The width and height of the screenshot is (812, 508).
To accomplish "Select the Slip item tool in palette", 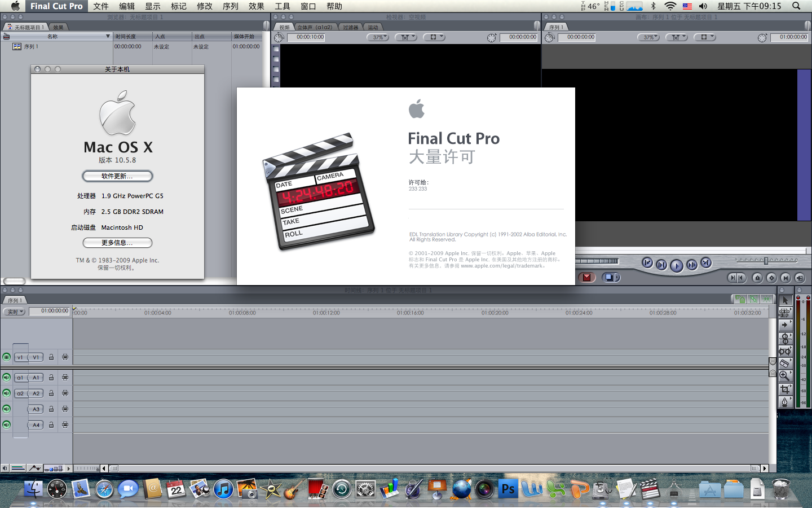I will (785, 351).
